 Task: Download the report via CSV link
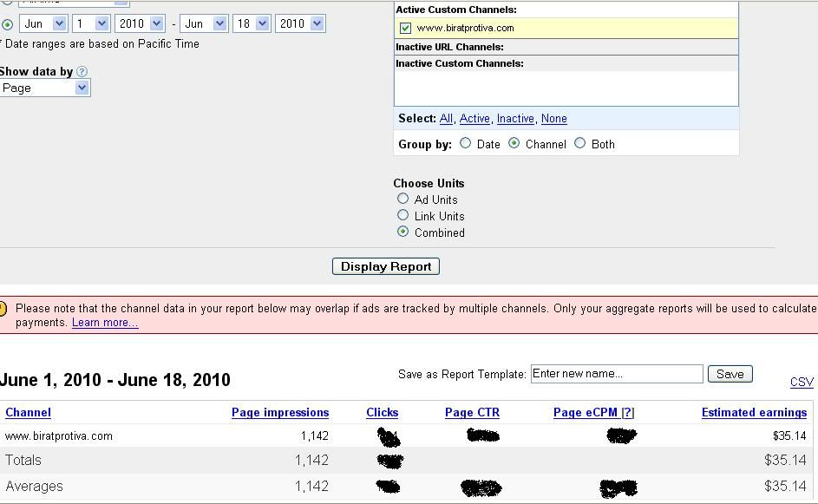coord(802,383)
